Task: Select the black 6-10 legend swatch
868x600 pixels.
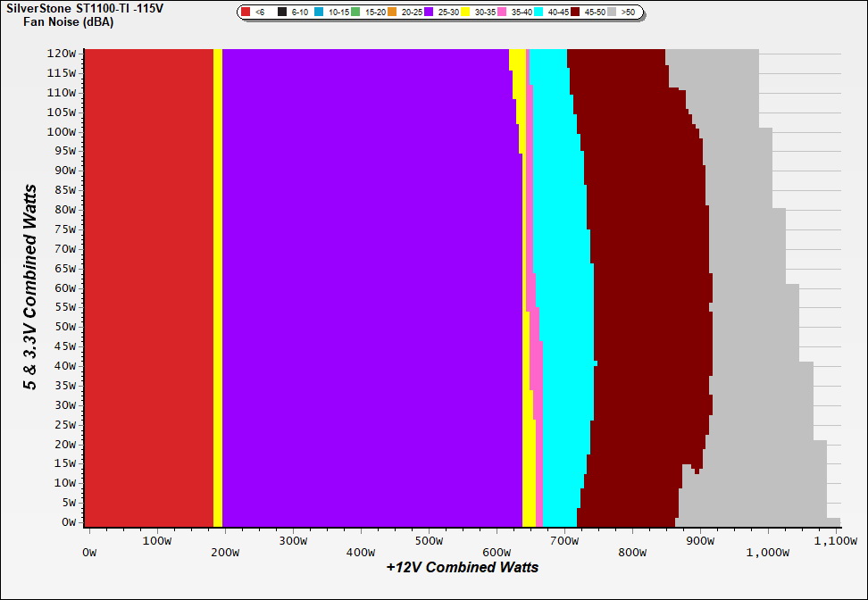Action: click(x=283, y=12)
